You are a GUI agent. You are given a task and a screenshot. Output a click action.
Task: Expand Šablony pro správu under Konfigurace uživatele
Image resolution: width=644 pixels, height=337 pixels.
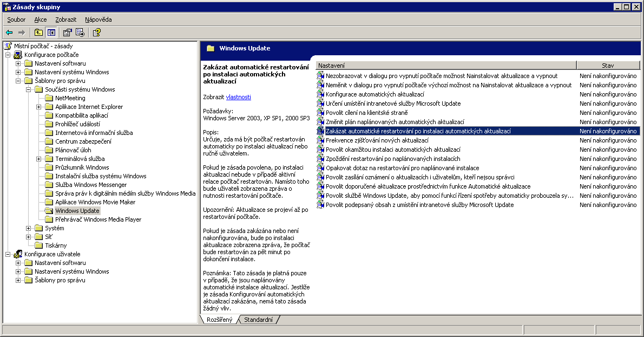(x=18, y=280)
